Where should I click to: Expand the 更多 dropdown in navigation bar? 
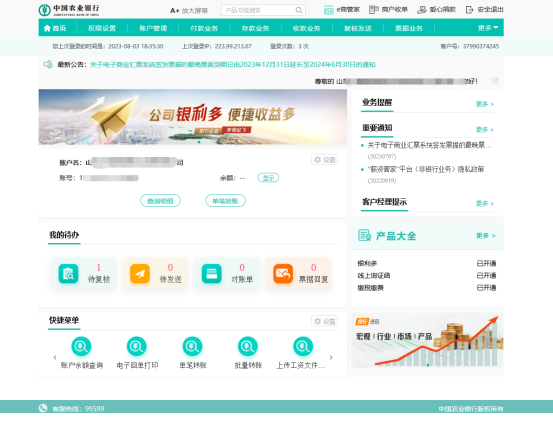pyautogui.click(x=488, y=28)
